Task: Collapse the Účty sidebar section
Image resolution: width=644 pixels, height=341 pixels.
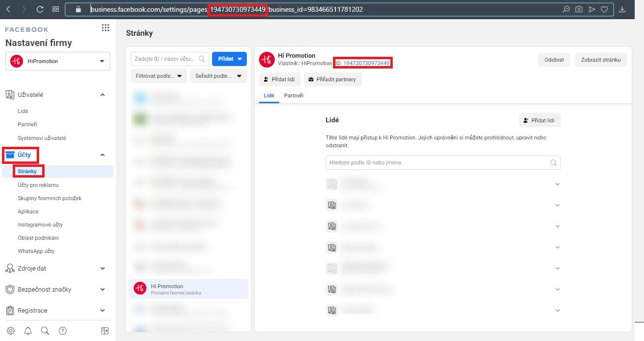Action: (102, 155)
